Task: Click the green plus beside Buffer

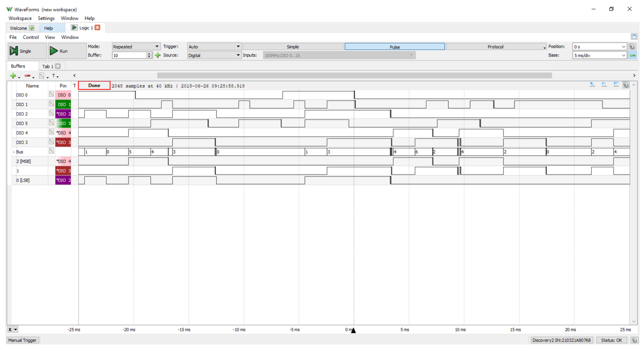Action: (158, 55)
